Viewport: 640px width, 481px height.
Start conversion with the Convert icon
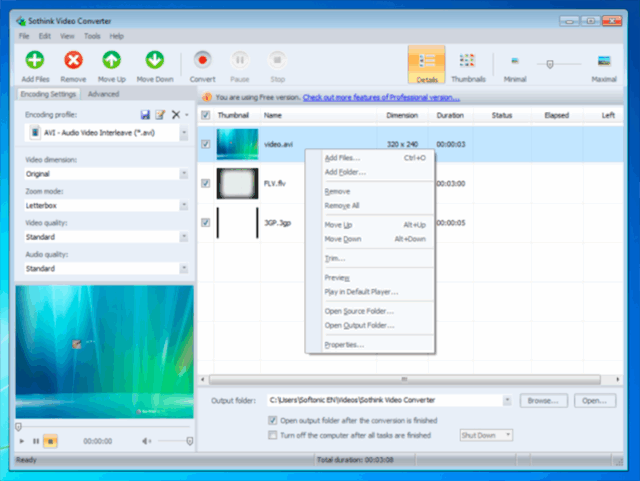[202, 60]
